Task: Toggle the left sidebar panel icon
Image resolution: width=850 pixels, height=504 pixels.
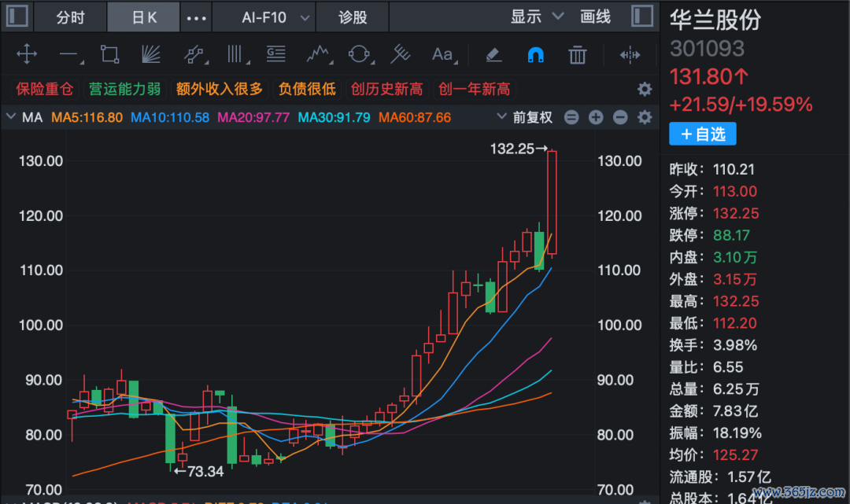Action: pyautogui.click(x=17, y=16)
